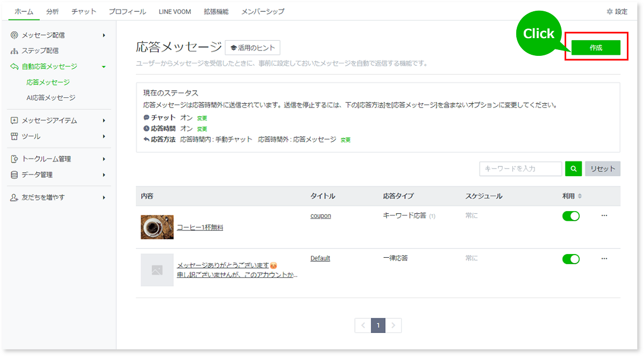Click the coffee cup thumbnail image
This screenshot has height=356, width=644.
tap(157, 227)
